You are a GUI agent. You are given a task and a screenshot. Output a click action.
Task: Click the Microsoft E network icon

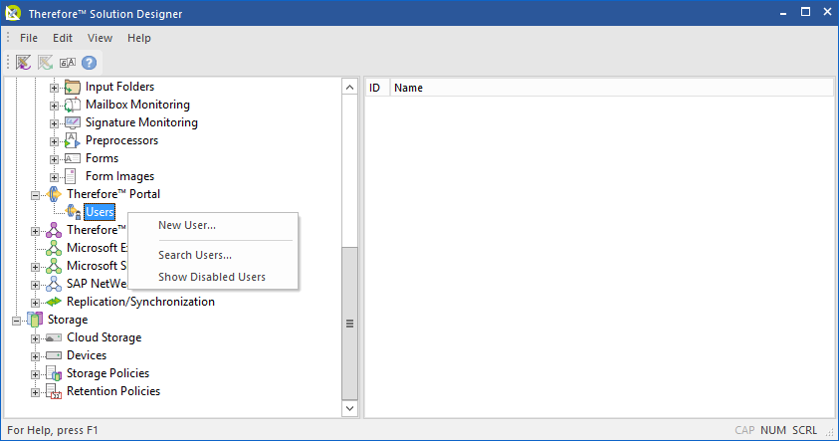point(54,248)
